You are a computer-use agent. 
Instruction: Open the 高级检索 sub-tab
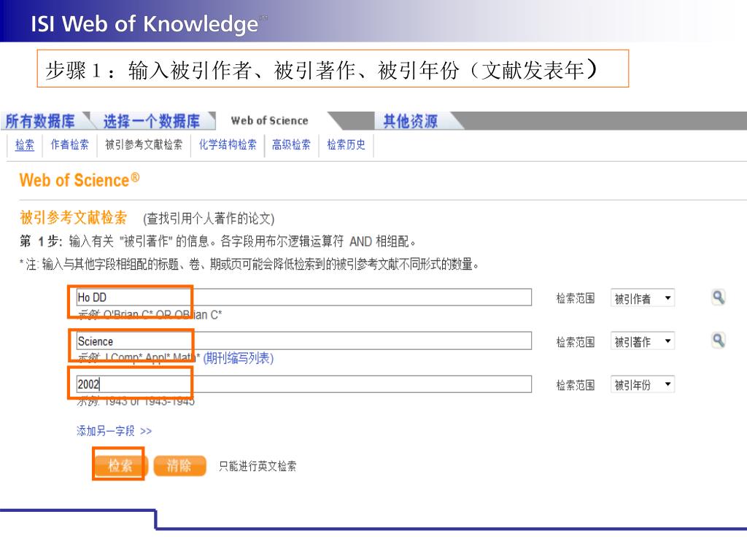(x=291, y=145)
